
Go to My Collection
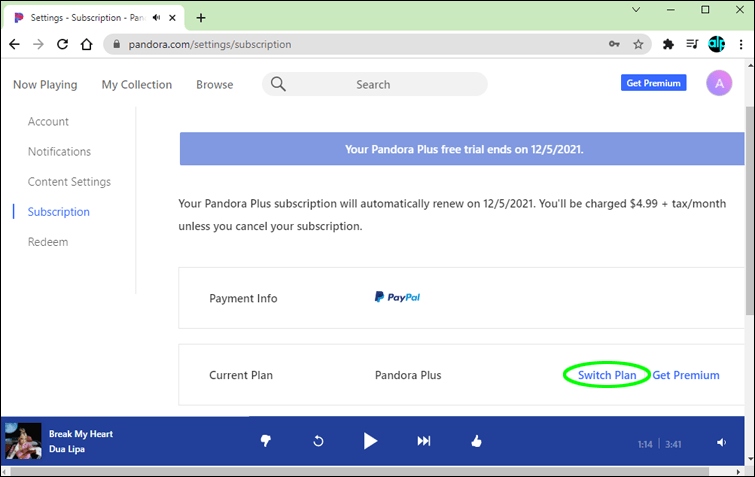[137, 85]
